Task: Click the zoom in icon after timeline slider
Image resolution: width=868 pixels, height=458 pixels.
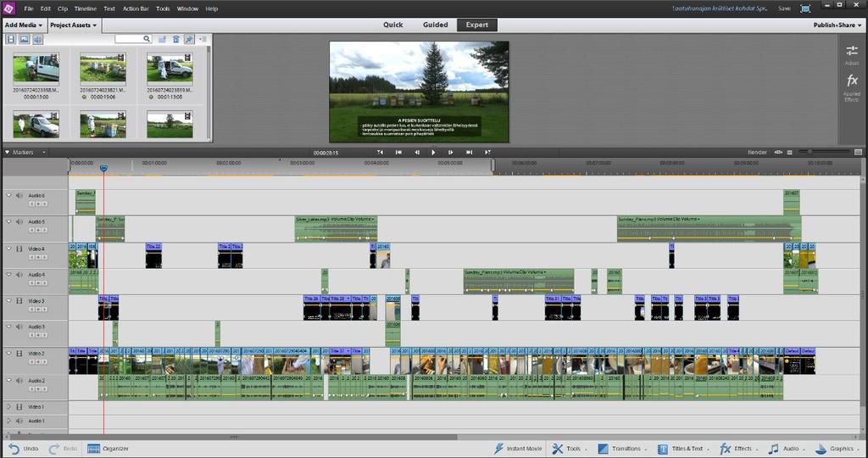Action: coord(858,153)
